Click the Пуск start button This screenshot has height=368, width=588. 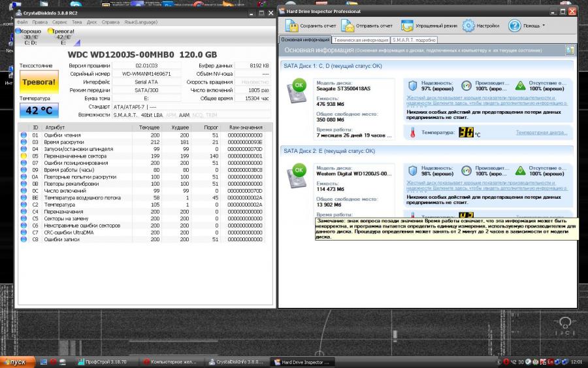click(x=17, y=362)
